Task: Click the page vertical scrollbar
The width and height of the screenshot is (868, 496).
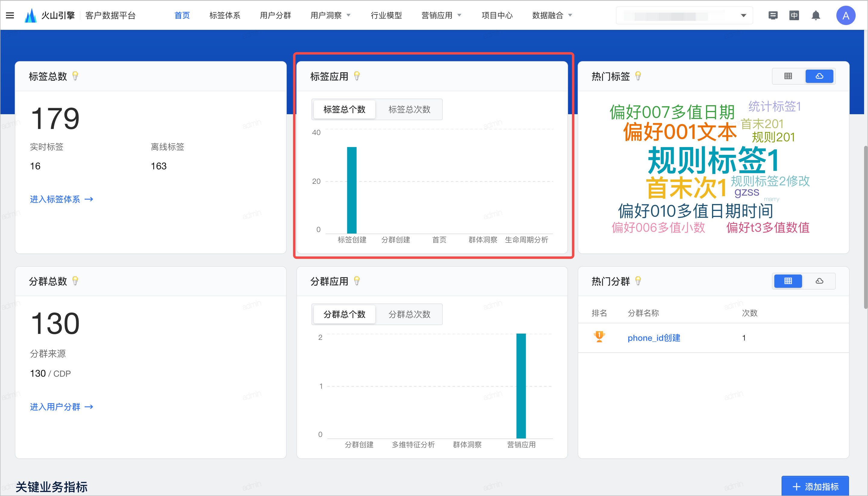Action: click(865, 227)
